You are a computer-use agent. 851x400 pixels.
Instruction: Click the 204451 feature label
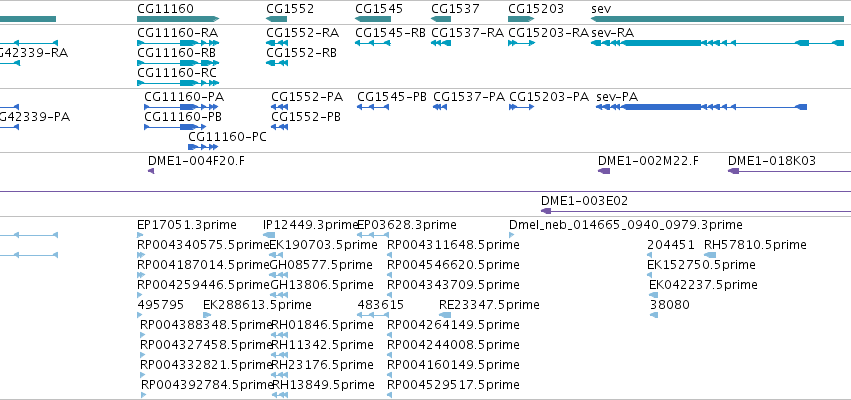pos(671,245)
